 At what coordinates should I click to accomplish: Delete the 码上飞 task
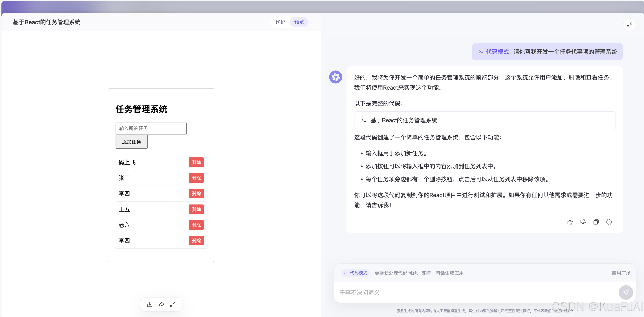pyautogui.click(x=196, y=162)
